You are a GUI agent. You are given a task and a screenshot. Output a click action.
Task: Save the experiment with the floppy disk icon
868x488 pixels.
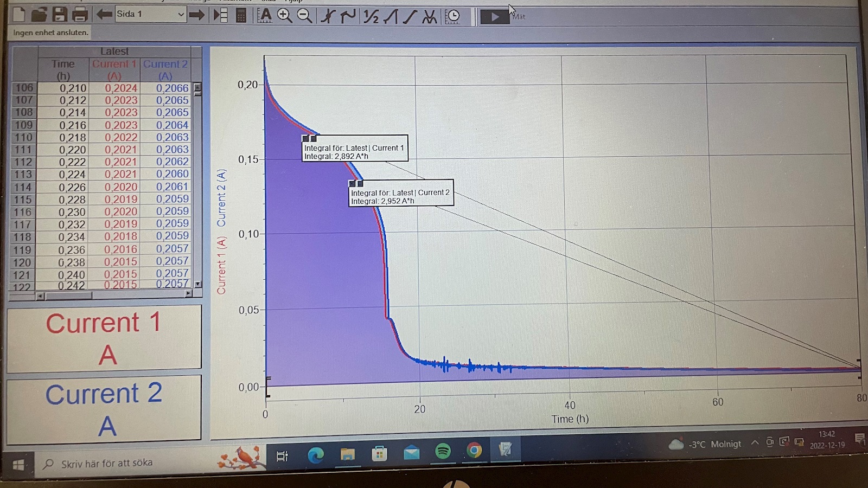59,14
